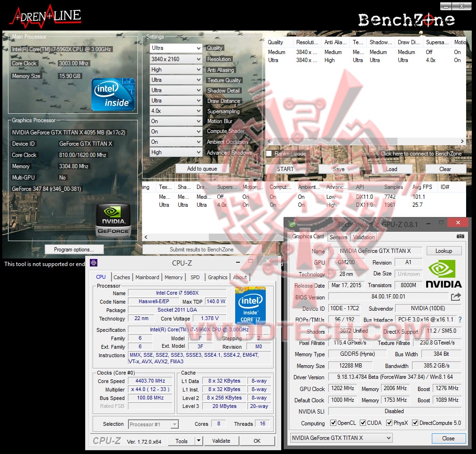Open the Motion Blur dropdown

(x=176, y=121)
